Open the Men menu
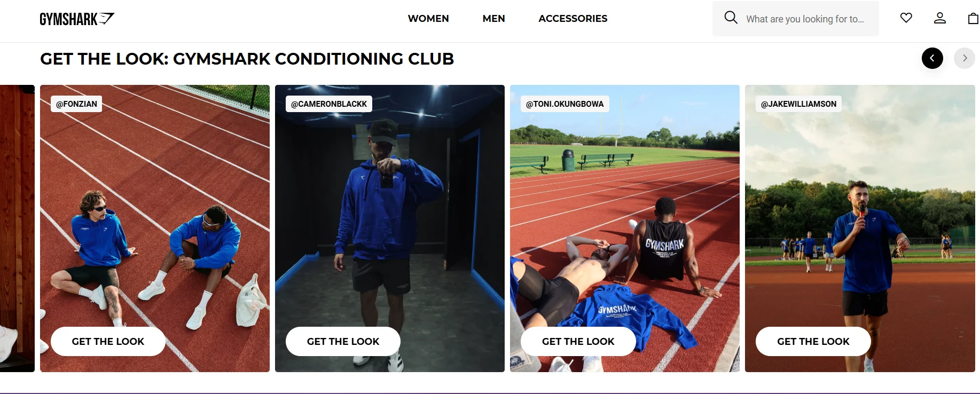Screen dimensions: 980x394 tap(493, 19)
